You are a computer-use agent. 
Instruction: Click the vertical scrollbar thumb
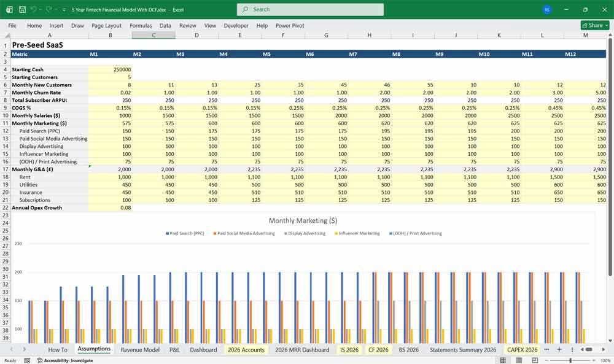(x=610, y=157)
